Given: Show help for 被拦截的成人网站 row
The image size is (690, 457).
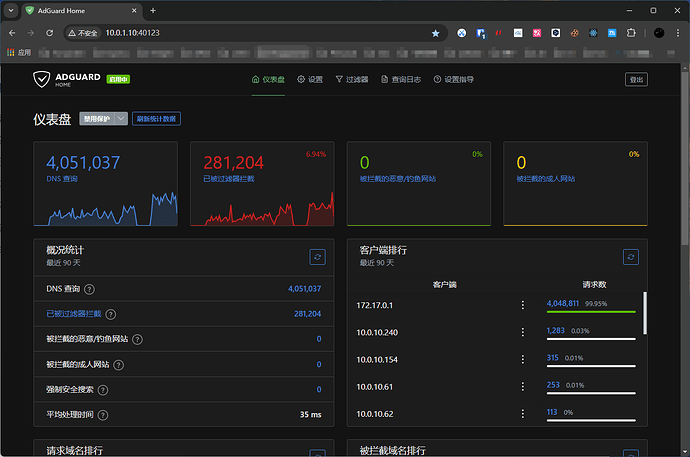Looking at the screenshot, I should 118,365.
